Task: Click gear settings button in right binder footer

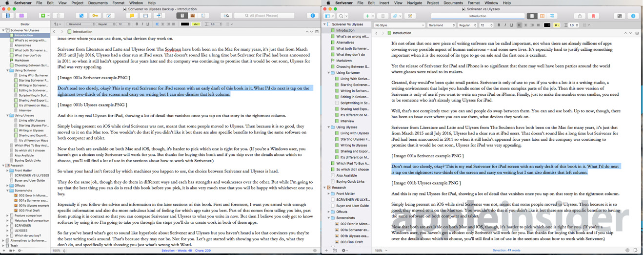Action: pos(344,251)
